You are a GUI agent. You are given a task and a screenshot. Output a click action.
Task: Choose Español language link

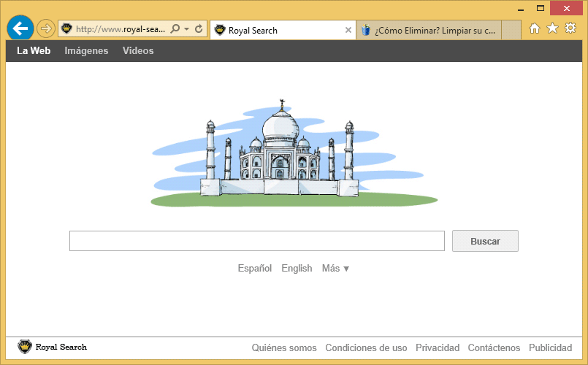point(255,269)
